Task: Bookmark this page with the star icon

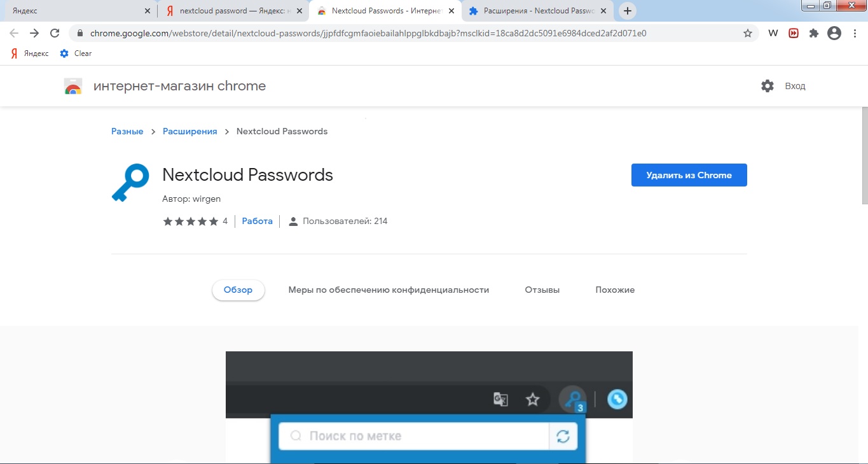Action: (x=748, y=33)
